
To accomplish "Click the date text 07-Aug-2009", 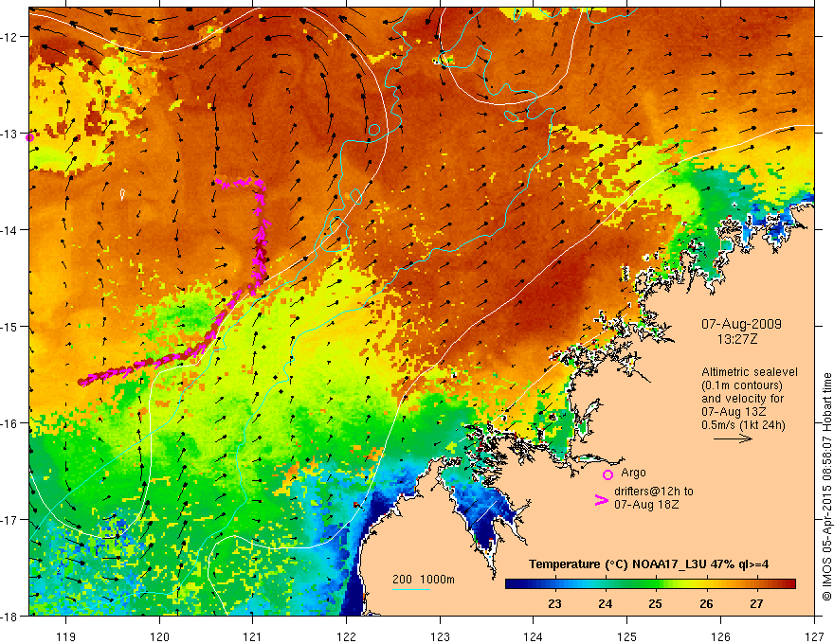I will (741, 324).
